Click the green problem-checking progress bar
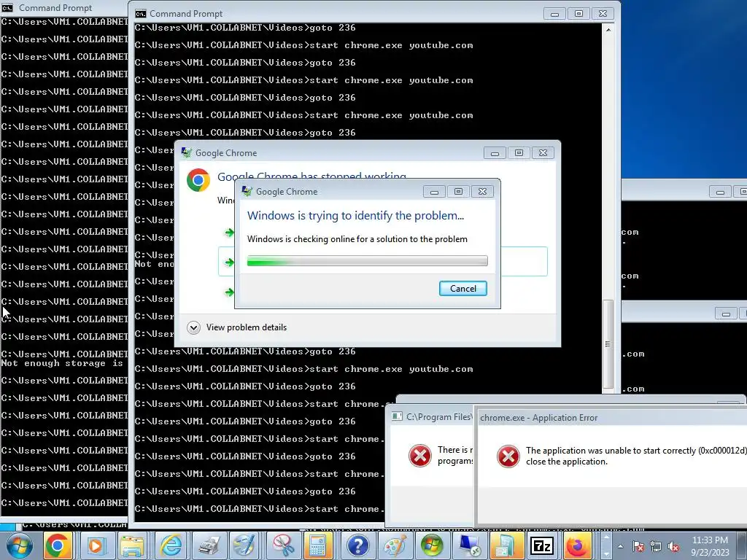 (368, 261)
